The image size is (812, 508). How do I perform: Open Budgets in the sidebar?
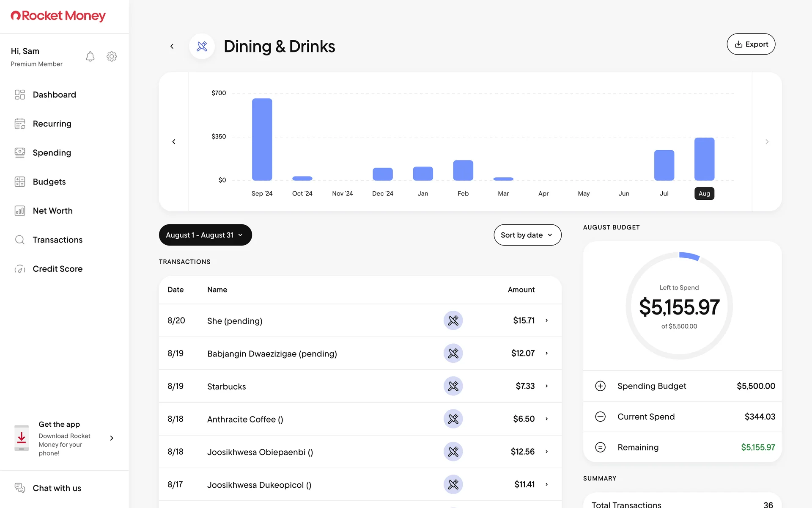coord(49,182)
